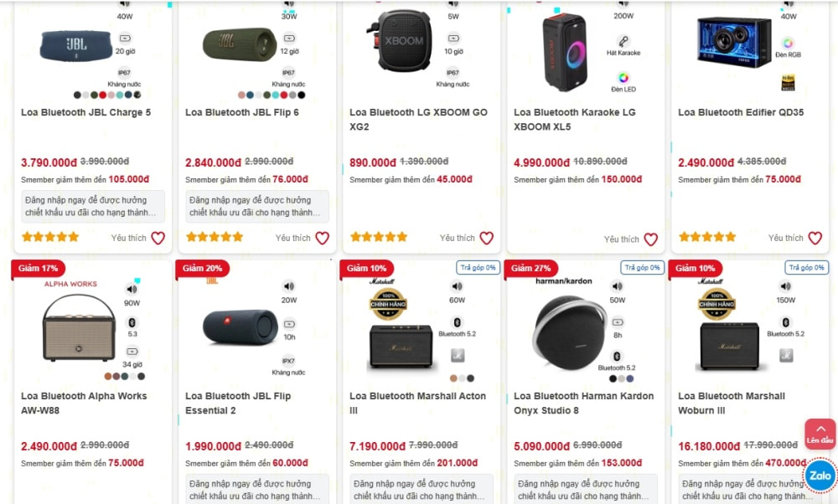Open the Loa Bluetooth JBL Charge 5 title link

pos(86,112)
